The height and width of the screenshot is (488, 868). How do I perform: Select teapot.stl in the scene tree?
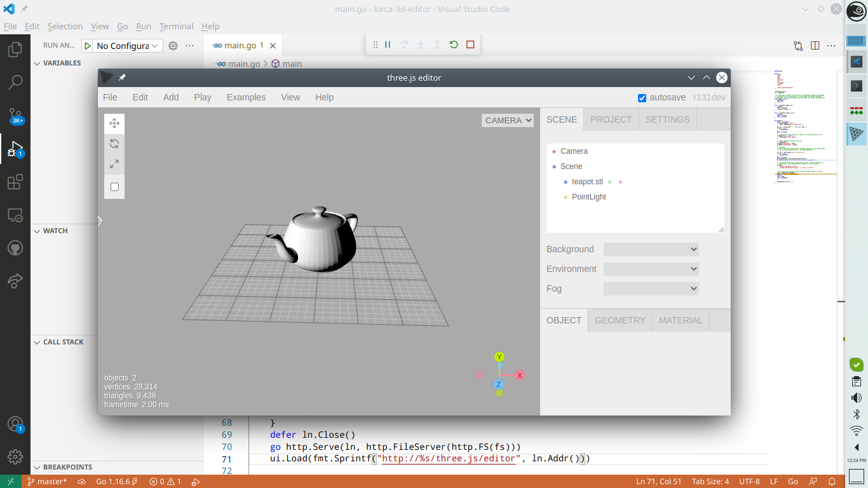tap(587, 181)
